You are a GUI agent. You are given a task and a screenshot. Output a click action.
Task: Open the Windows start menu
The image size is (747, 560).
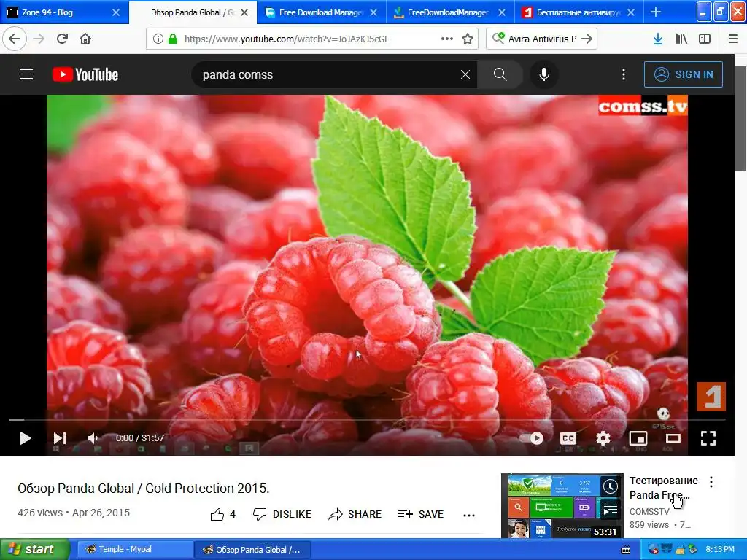click(x=34, y=550)
